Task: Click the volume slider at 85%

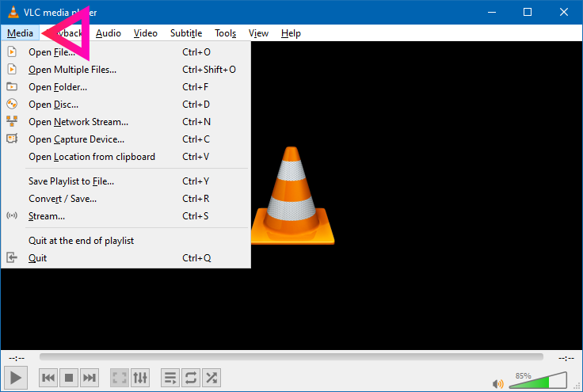Action: coord(539,380)
